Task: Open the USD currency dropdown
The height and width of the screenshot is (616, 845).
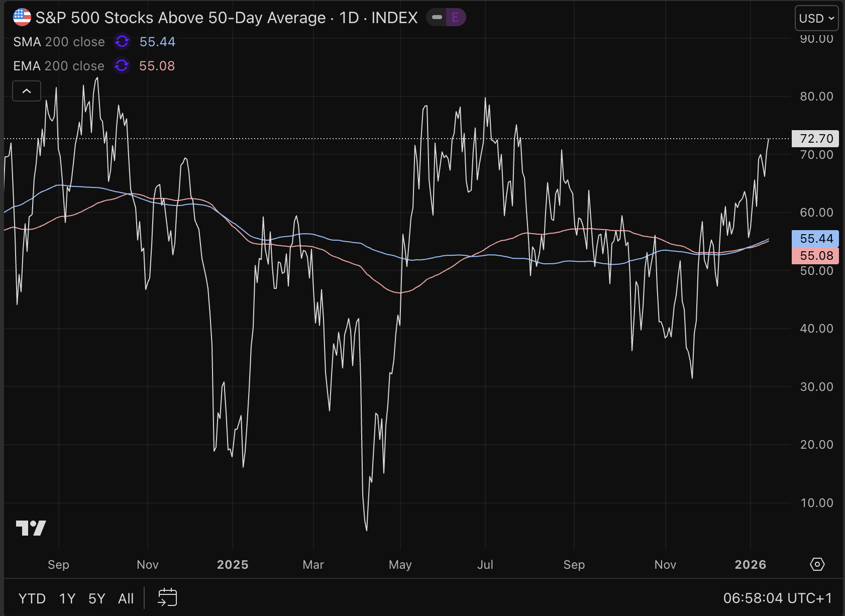Action: 816,19
